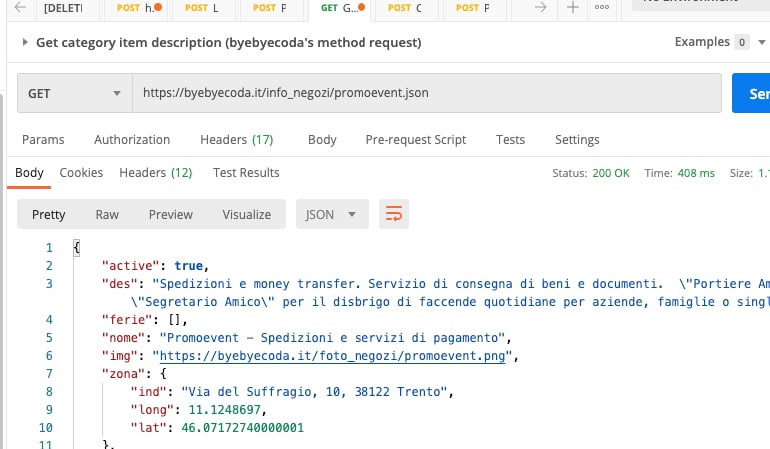Open the Authorization request tab
The width and height of the screenshot is (770, 449).
click(132, 140)
